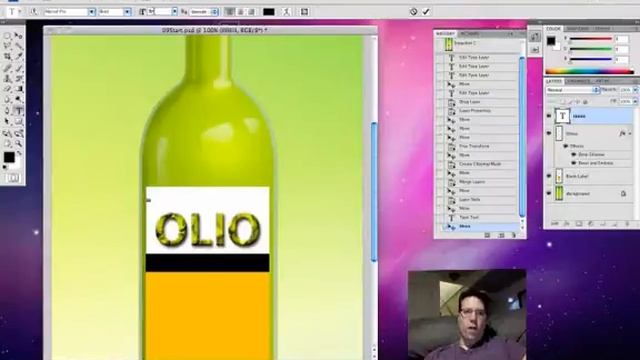Create a new layer

pos(615,224)
